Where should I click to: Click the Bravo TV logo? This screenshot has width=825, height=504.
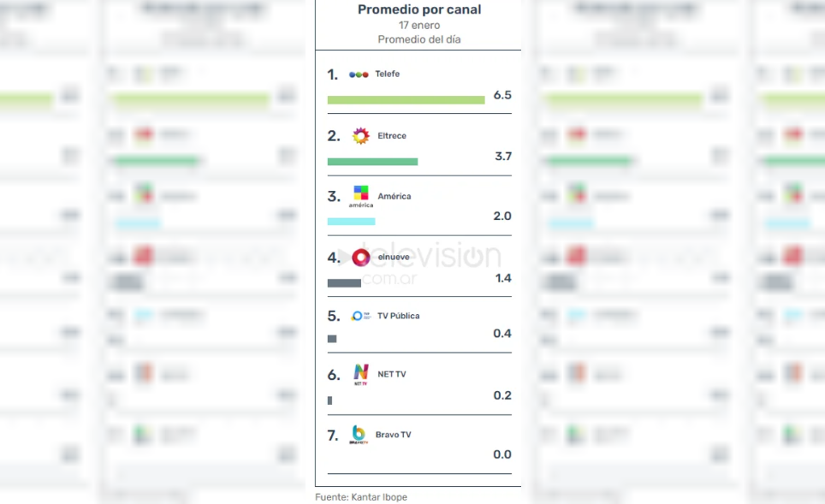[x=359, y=435]
